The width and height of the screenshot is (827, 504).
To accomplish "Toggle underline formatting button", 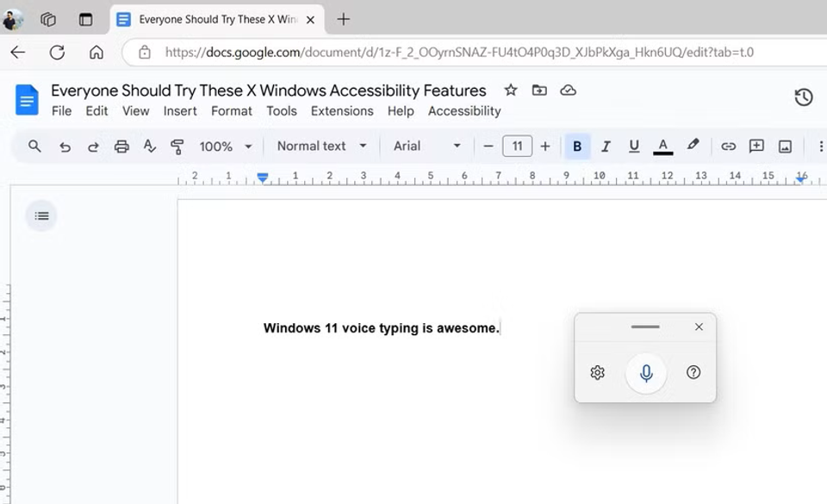I will pyautogui.click(x=634, y=146).
